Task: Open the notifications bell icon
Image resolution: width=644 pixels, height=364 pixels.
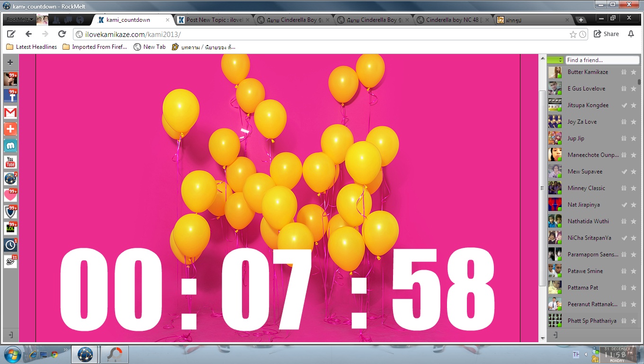Action: pyautogui.click(x=631, y=34)
